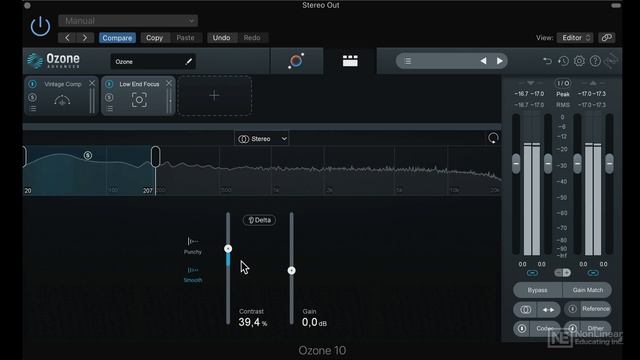Click the Redo button
The image size is (640, 360).
(252, 38)
